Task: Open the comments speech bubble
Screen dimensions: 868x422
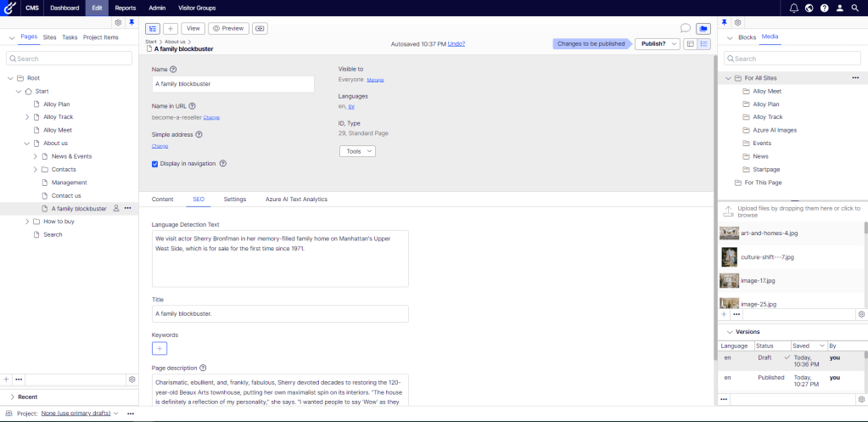Action: [686, 28]
